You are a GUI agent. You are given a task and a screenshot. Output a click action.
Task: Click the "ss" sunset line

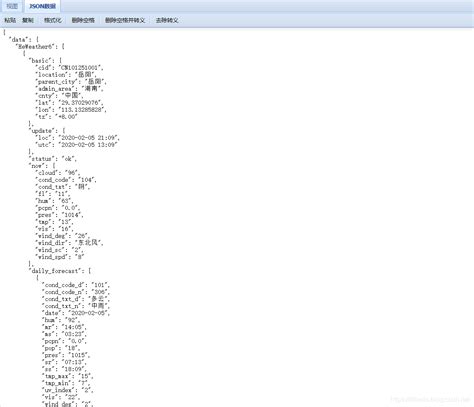(64, 369)
